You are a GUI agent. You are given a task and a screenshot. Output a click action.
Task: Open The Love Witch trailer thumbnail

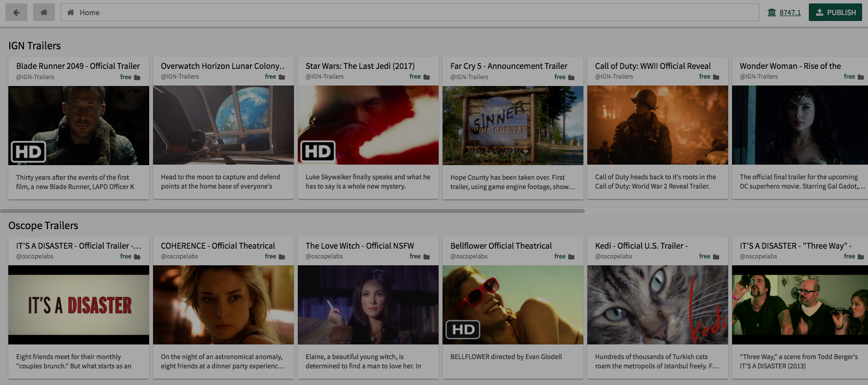pyautogui.click(x=368, y=305)
